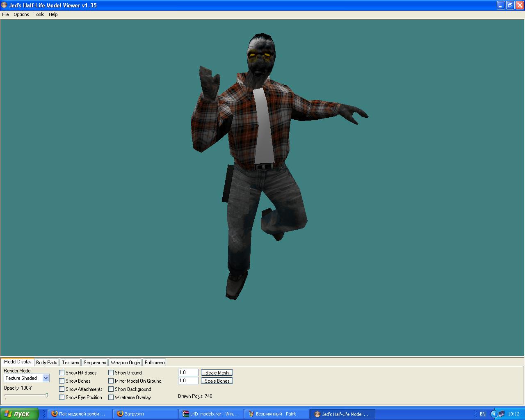
Task: Toggle Show Attachments checkbox
Action: [x=62, y=389]
